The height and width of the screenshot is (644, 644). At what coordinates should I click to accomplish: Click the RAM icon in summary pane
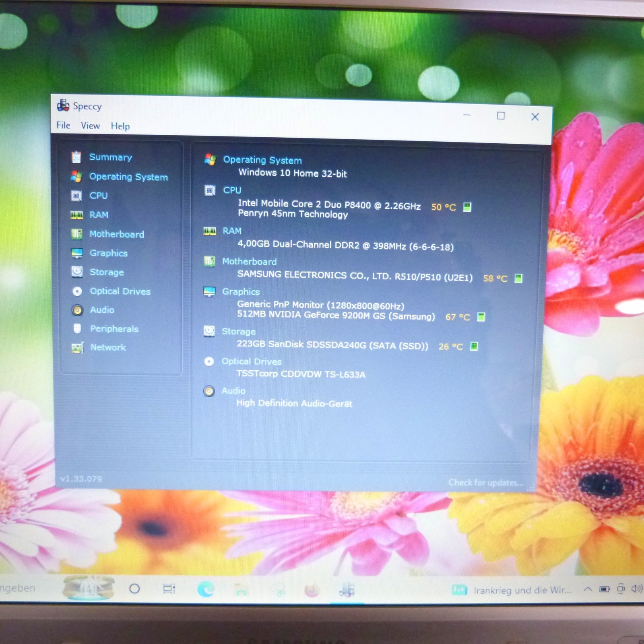[x=210, y=231]
